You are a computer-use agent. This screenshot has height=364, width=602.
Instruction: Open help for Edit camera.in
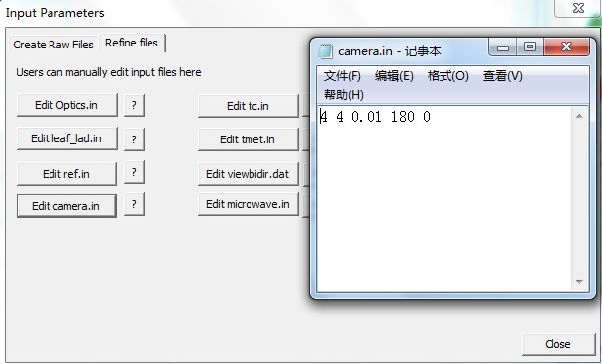[x=134, y=204]
